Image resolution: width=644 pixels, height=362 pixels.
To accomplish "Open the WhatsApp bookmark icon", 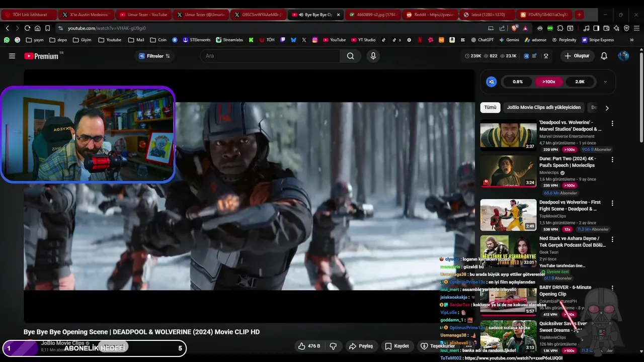I will point(7,40).
